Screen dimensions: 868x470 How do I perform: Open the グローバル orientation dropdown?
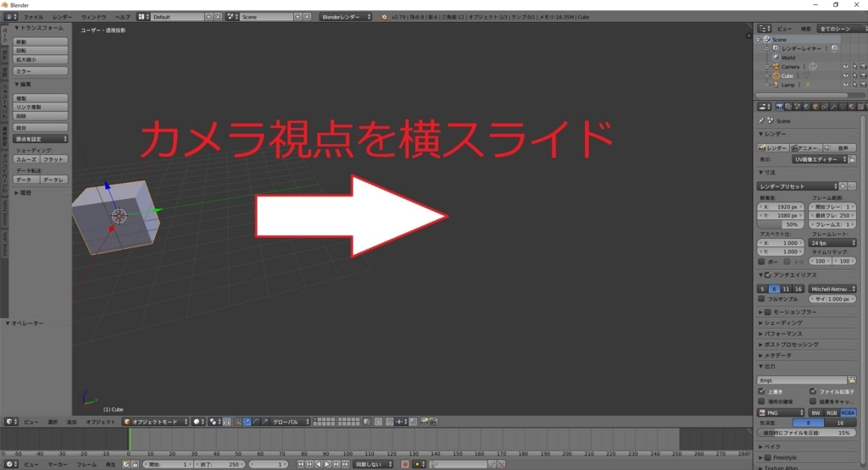tap(290, 422)
